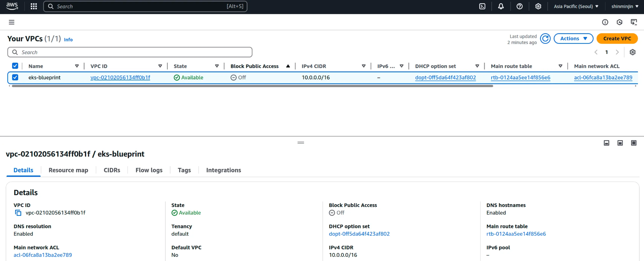Focus the top AWS search bar
Viewport: 644px width, 261px height.
[145, 6]
